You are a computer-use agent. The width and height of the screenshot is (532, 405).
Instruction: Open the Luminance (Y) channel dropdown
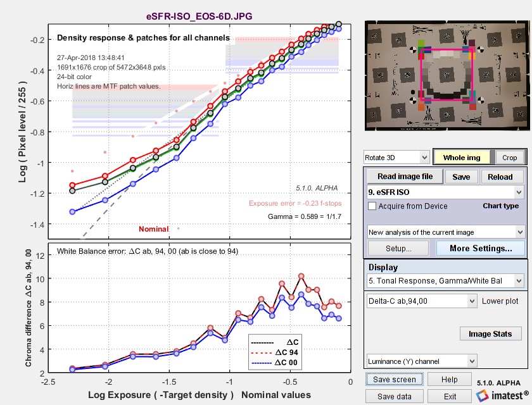tap(422, 361)
